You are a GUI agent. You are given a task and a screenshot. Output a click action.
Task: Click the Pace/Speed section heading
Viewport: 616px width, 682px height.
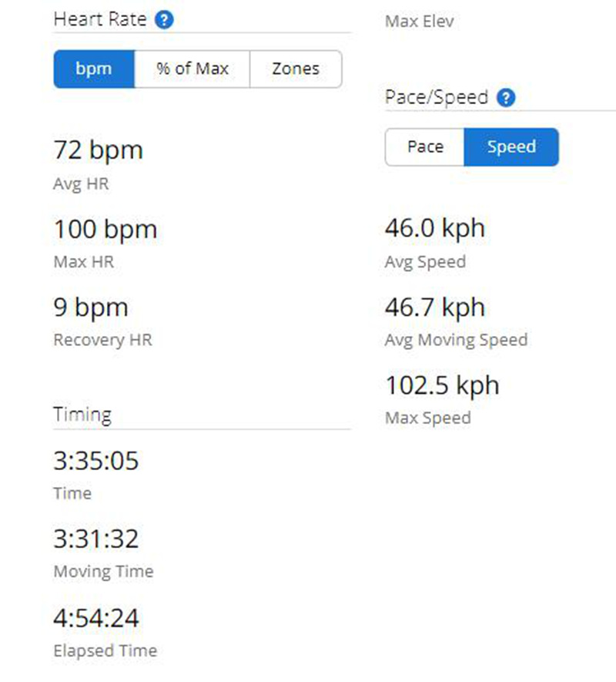pos(437,97)
